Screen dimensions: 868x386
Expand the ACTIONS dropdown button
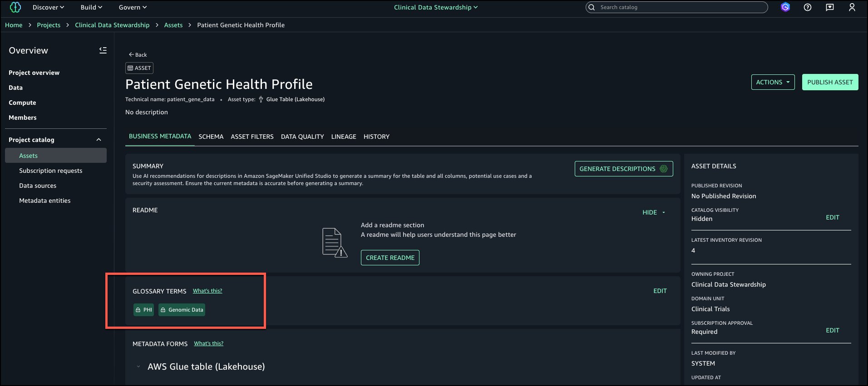point(773,82)
